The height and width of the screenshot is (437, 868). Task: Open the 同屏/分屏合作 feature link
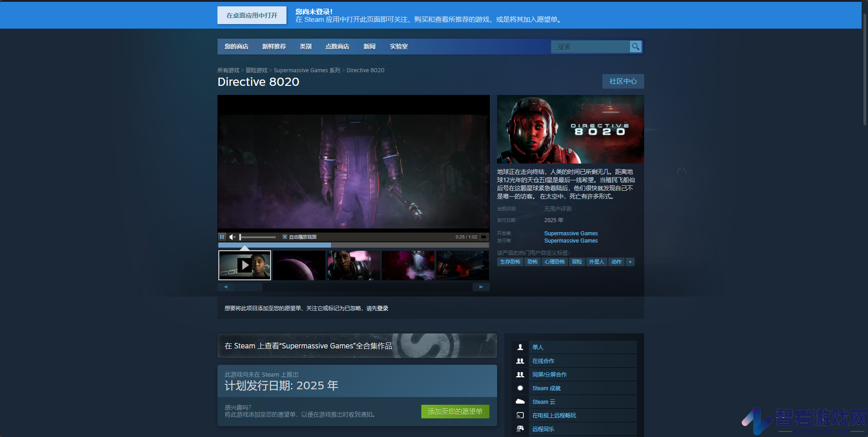tap(550, 374)
